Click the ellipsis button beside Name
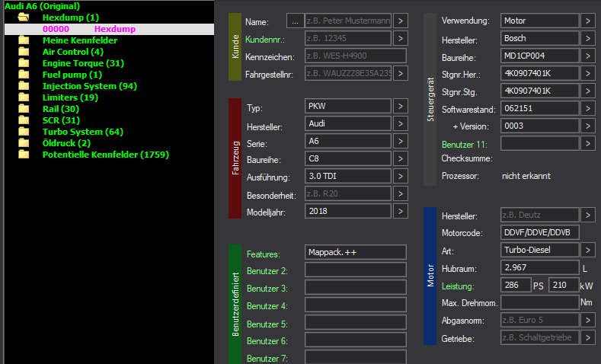Image resolution: width=601 pixels, height=364 pixels. pyautogui.click(x=295, y=21)
